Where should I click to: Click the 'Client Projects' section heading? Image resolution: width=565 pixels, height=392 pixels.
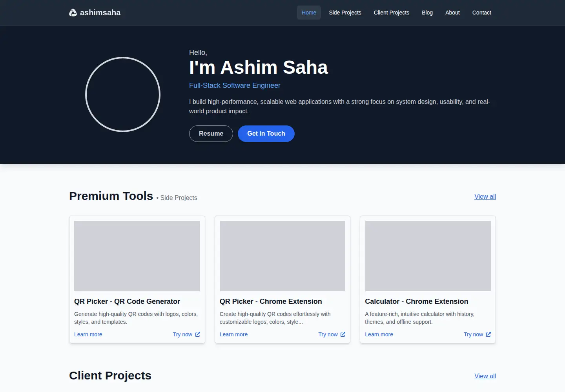coord(110,376)
